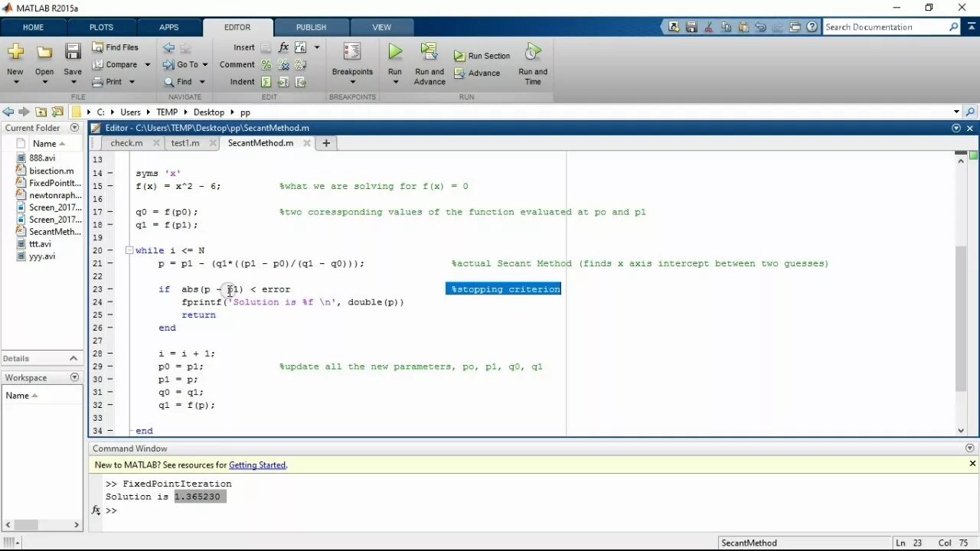Image resolution: width=980 pixels, height=551 pixels.
Task: Close the SecantMethod.m editor tab
Action: (307, 143)
